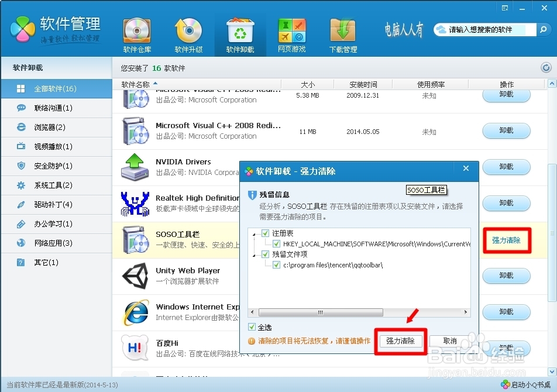Collapse the 残留文件项 tree node
The image size is (557, 392).
(x=255, y=255)
